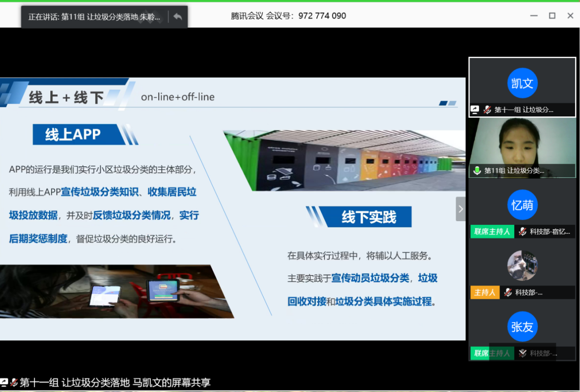The height and width of the screenshot is (392, 580).
Task: Collapse the participant panel with side arrow
Action: pos(460,209)
